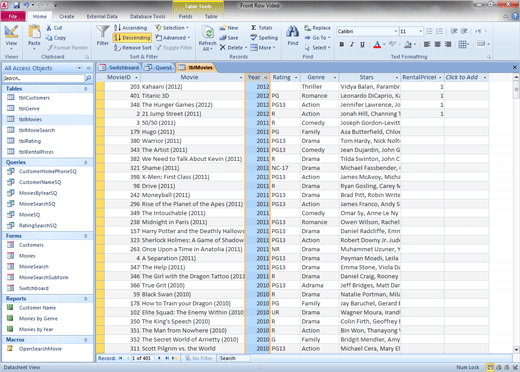Screen dimensions: 520x372
Task: Click the Save icon in title bar
Action: coord(17,5)
